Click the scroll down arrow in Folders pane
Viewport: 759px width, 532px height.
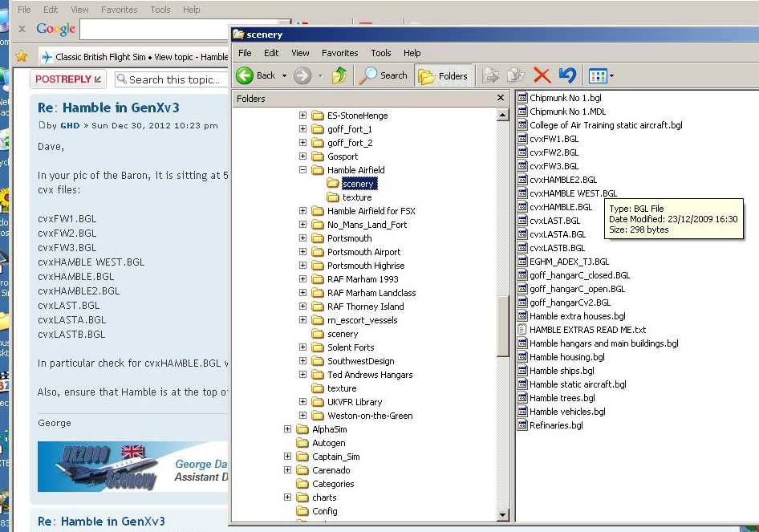coord(503,515)
